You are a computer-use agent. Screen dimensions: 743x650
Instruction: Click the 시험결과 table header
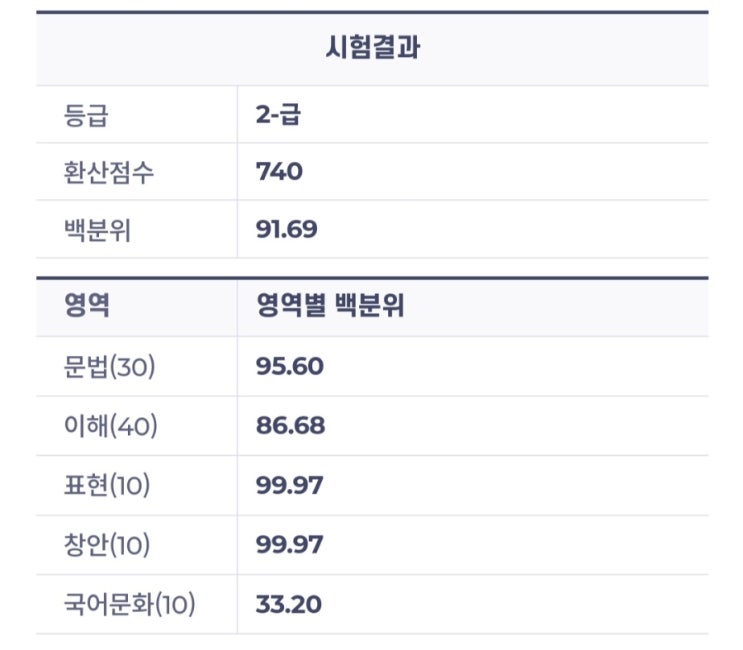point(372,49)
